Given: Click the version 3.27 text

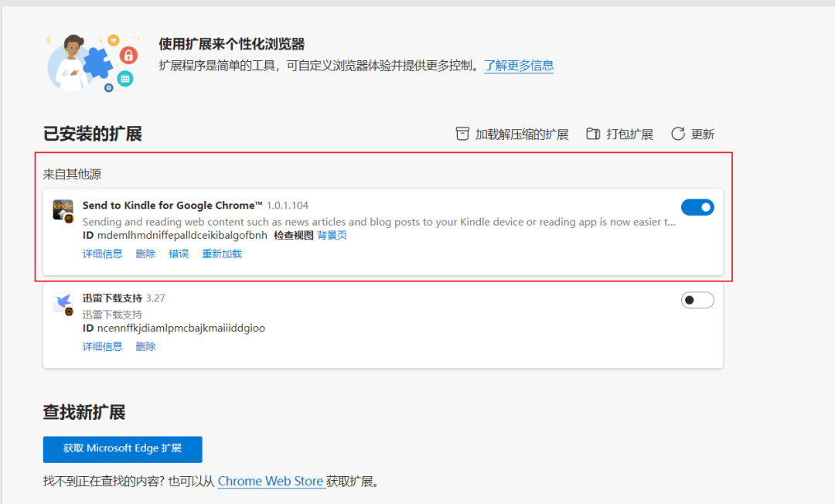Looking at the screenshot, I should click(x=155, y=298).
